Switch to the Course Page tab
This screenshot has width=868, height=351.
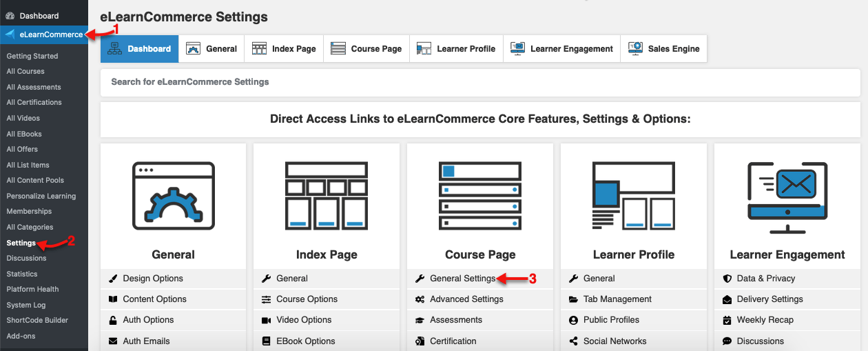[366, 49]
